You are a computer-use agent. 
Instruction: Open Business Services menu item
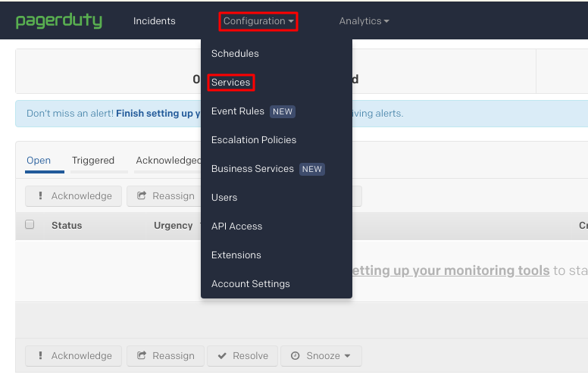click(252, 169)
